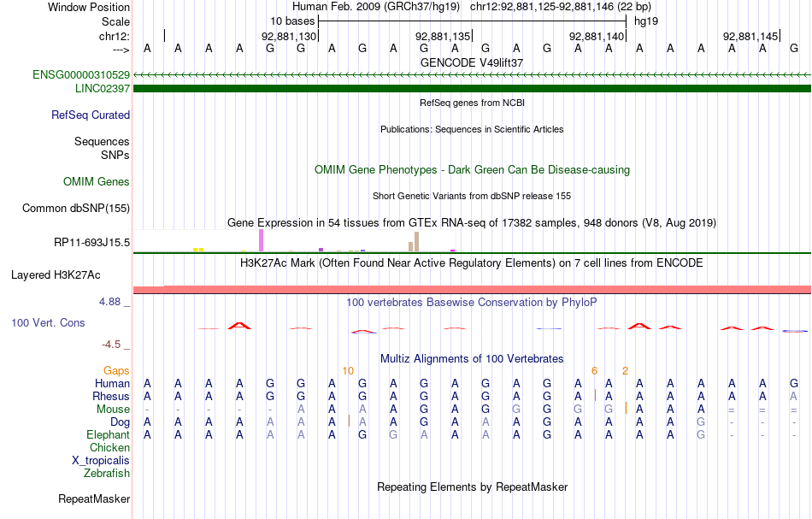Click the SNPs track label
The height and width of the screenshot is (519, 812).
click(115, 155)
